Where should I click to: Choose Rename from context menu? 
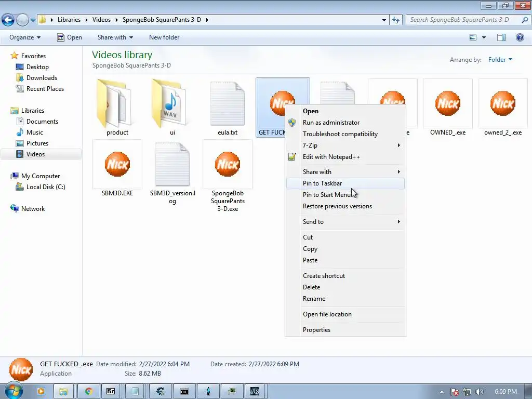[x=345, y=299]
